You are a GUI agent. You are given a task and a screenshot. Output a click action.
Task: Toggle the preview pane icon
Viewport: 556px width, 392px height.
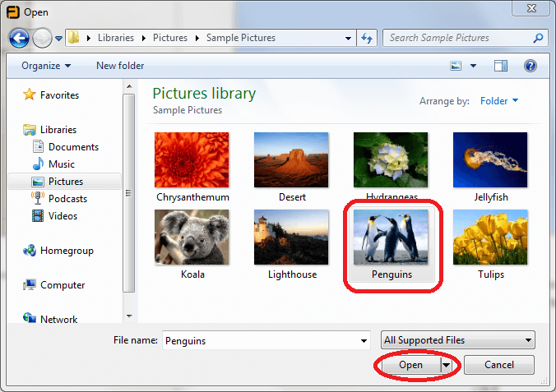pos(501,66)
